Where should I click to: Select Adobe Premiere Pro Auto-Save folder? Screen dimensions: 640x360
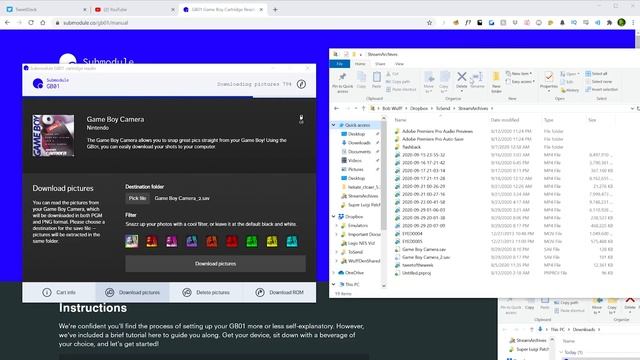point(433,139)
